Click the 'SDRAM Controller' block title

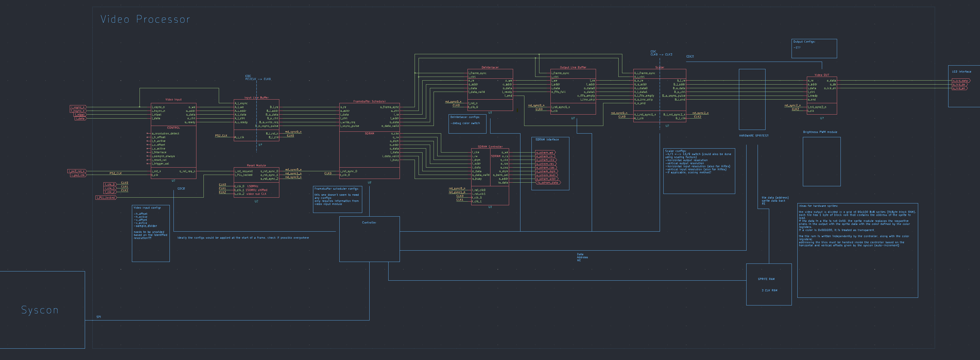[x=490, y=147]
